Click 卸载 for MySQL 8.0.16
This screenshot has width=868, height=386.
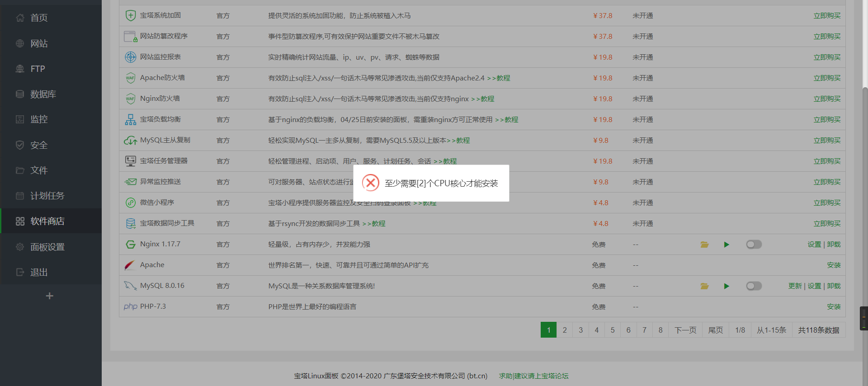834,286
